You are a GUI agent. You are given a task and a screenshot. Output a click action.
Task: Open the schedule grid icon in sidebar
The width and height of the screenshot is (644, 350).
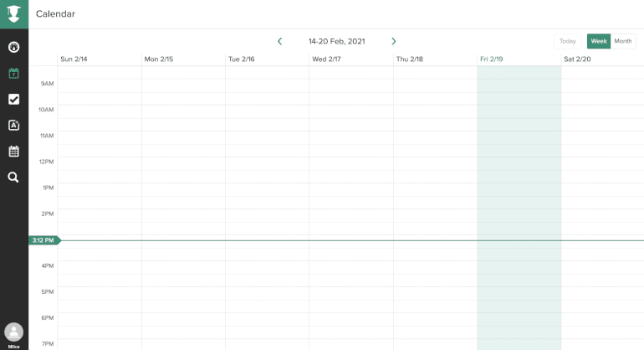tap(14, 151)
